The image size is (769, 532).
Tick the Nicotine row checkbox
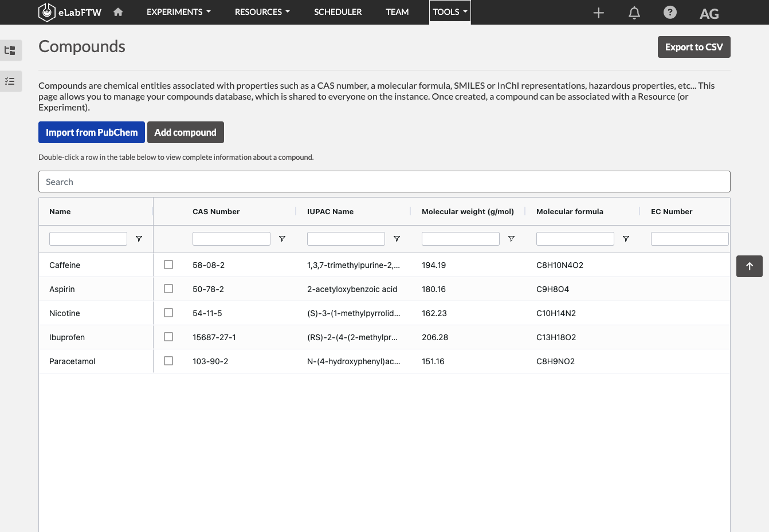(168, 313)
